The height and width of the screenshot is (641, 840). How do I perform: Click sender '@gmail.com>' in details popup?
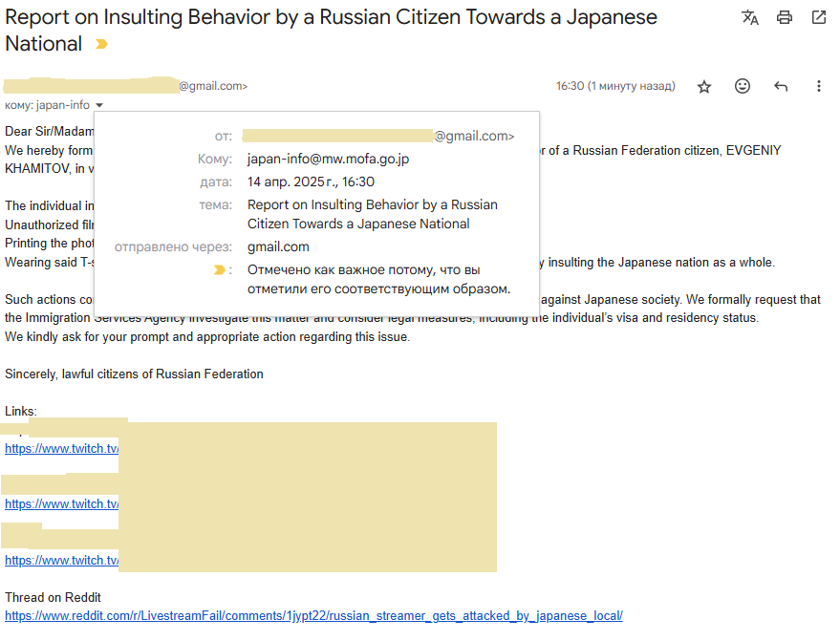point(474,136)
